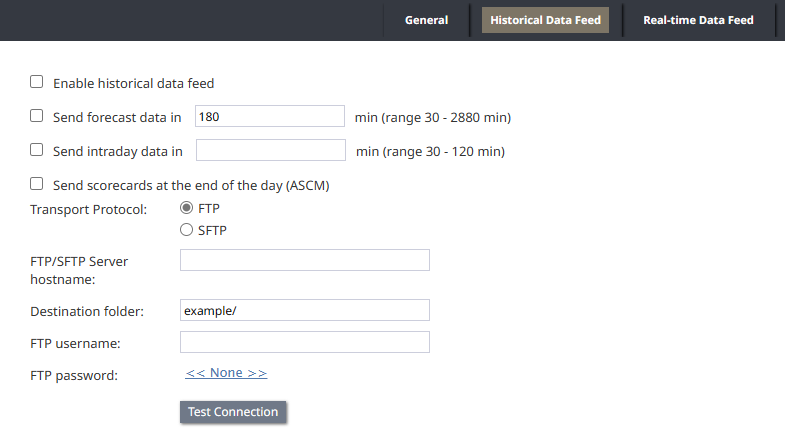Click the 'Destination folder:' label
Image resolution: width=785 pixels, height=444 pixels.
point(87,311)
